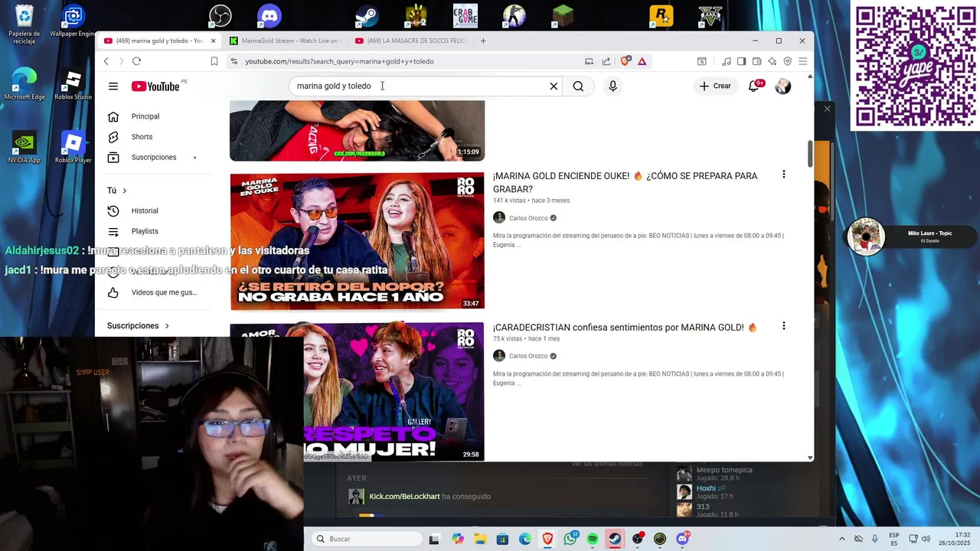Open the YouTube notifications bell
The image size is (980, 551).
click(754, 86)
